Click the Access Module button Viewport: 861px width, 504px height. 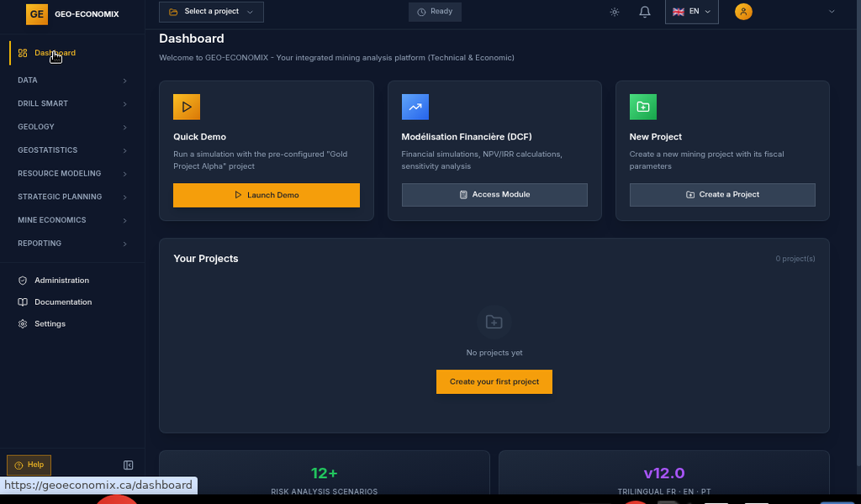coord(494,195)
